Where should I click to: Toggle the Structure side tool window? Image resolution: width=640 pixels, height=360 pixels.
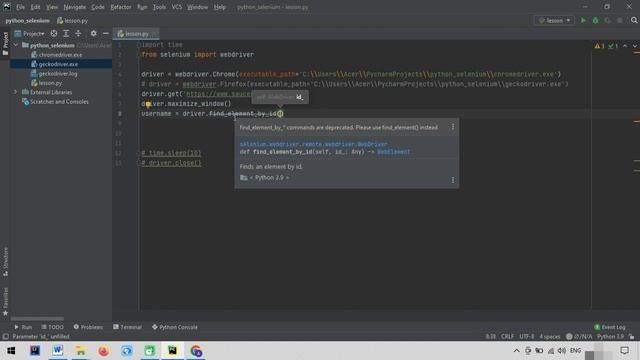point(5,261)
